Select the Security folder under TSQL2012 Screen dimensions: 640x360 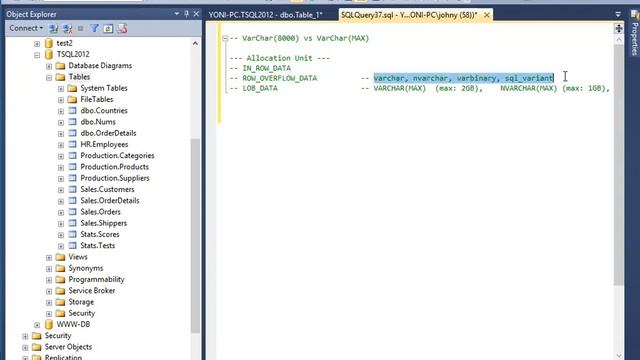pos(82,313)
